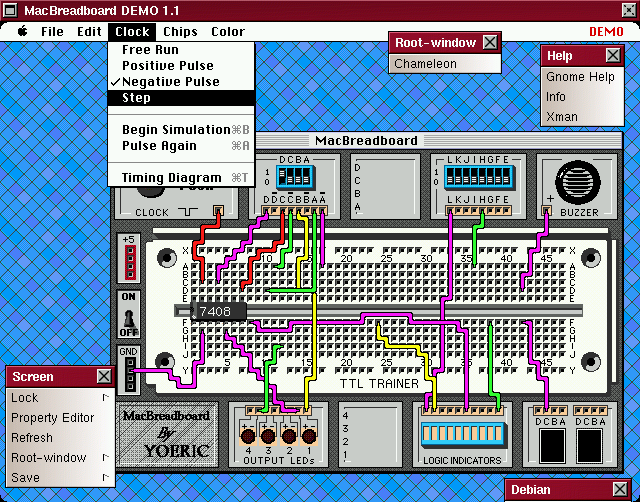The width and height of the screenshot is (640, 502).
Task: Click the +5 power supply connector
Action: [x=130, y=262]
